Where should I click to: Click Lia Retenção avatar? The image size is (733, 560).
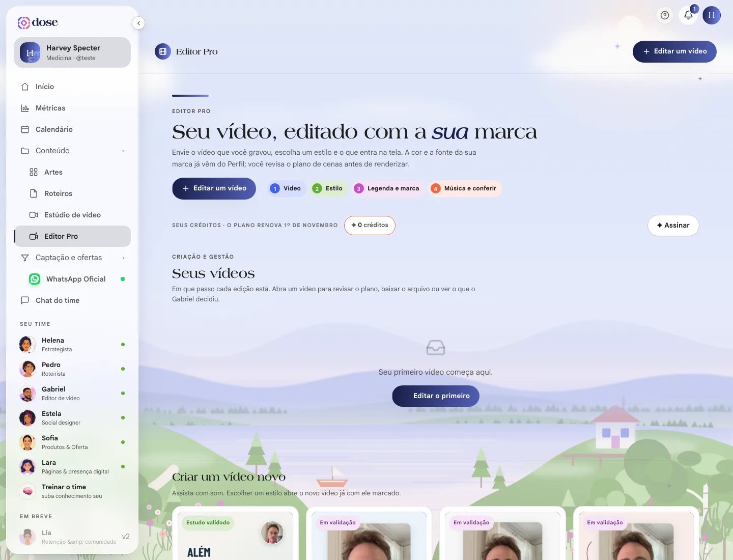(x=27, y=537)
